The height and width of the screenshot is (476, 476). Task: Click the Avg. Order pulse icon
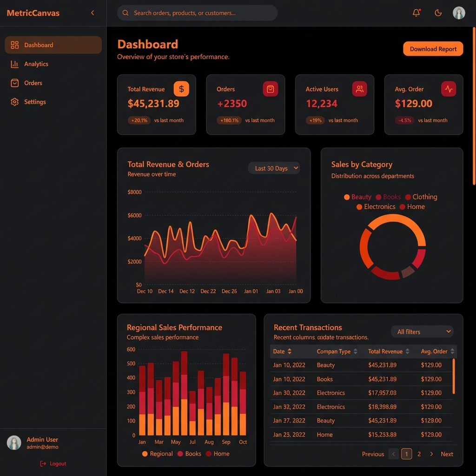(449, 89)
